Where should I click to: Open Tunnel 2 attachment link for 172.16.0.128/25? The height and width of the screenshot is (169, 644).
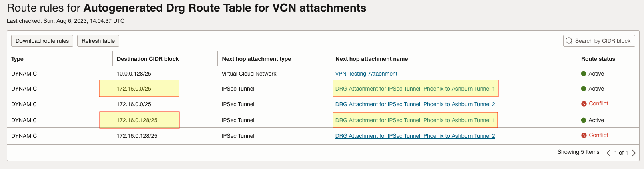click(x=415, y=136)
